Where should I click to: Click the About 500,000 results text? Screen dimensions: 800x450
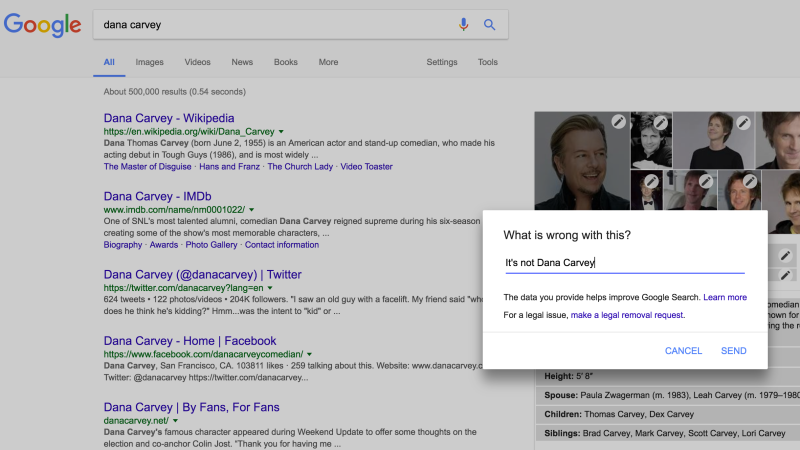click(174, 92)
